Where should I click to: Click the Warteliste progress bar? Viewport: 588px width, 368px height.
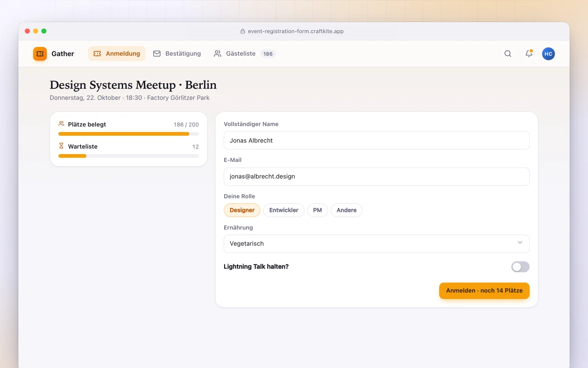(x=129, y=156)
